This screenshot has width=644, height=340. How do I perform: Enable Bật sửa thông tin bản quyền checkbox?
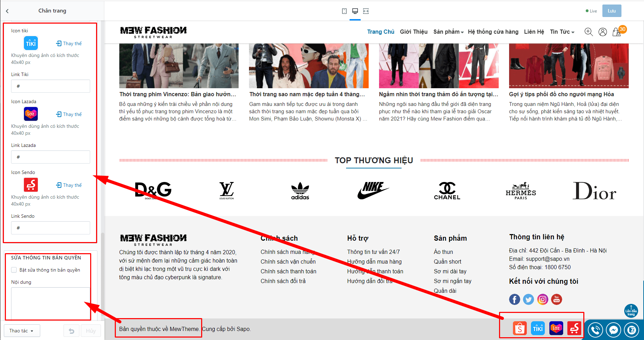(x=14, y=270)
